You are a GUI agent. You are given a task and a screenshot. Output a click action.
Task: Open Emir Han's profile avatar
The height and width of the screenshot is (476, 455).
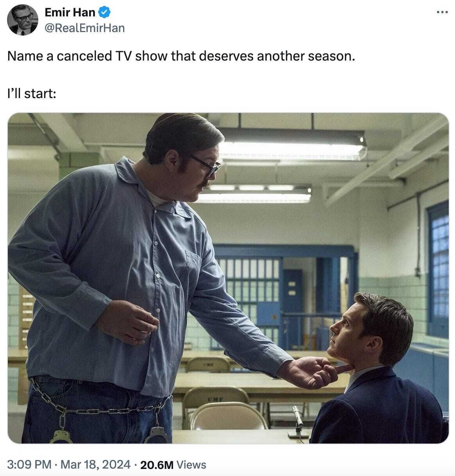23,20
